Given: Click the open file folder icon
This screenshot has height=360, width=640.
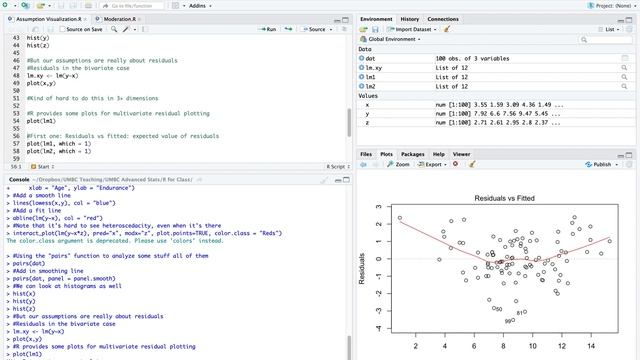Looking at the screenshot, I should [40, 6].
